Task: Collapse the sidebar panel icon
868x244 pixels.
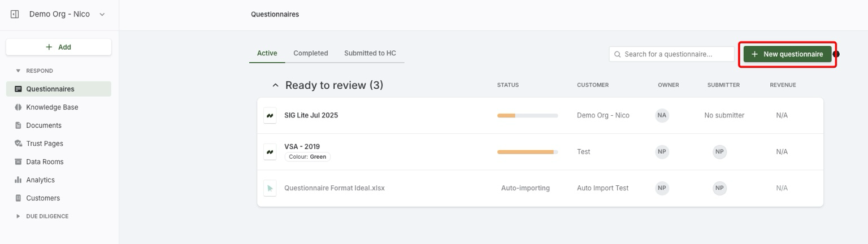Action: [15, 14]
